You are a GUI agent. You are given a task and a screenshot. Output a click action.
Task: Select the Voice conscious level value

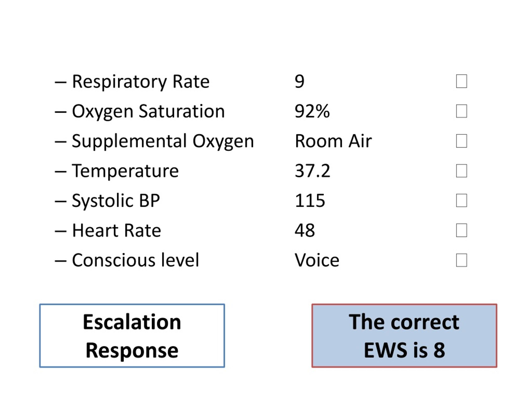coord(317,260)
